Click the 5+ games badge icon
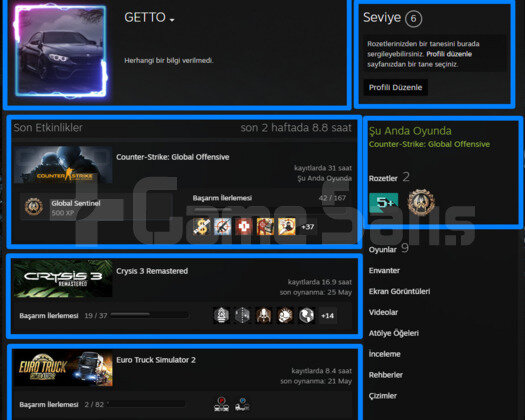 coord(384,203)
